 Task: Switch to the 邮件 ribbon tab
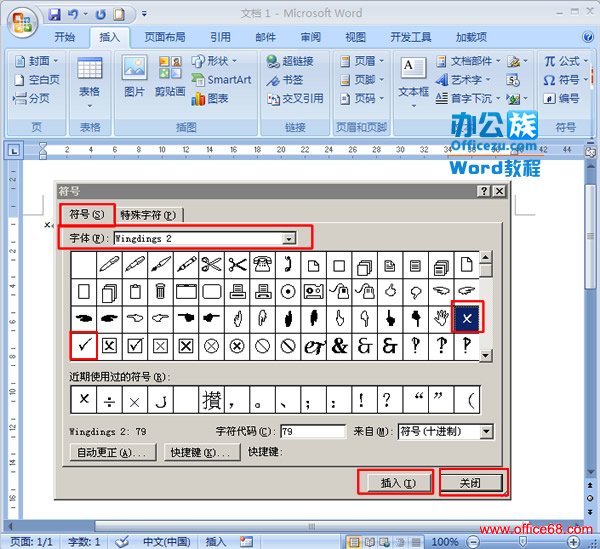tap(266, 37)
